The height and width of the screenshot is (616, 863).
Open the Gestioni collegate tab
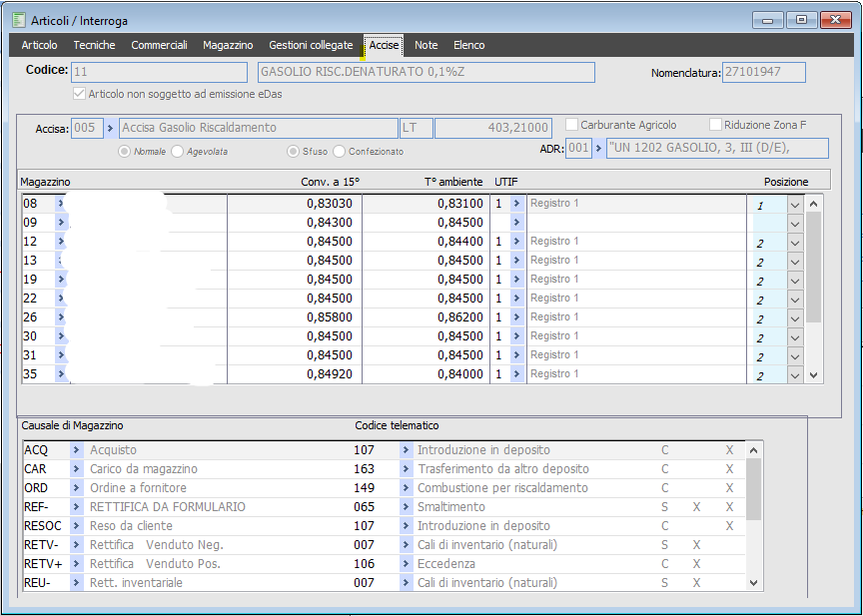pyautogui.click(x=311, y=46)
